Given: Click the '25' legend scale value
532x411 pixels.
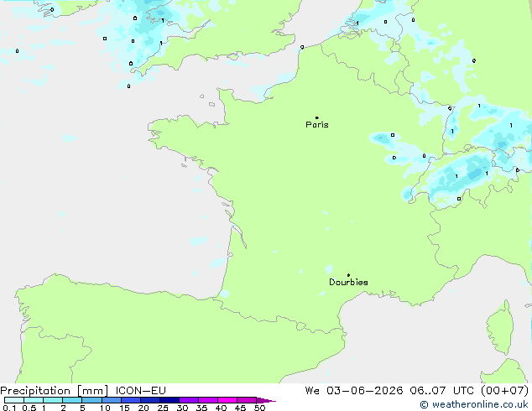Looking at the screenshot, I should tap(163, 408).
